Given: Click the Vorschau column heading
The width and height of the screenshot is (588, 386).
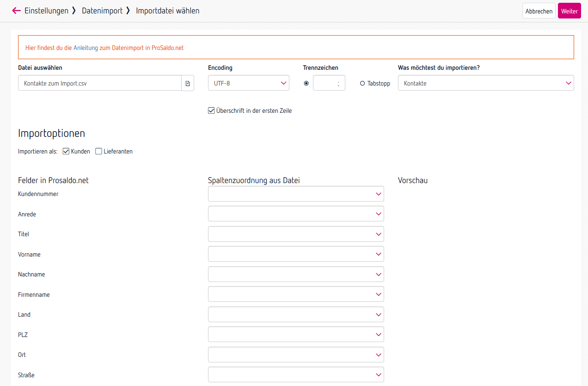Looking at the screenshot, I should tap(413, 180).
